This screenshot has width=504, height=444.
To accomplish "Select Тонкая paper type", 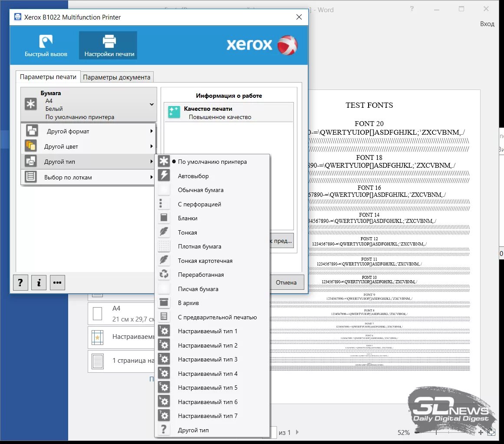I will (212, 232).
